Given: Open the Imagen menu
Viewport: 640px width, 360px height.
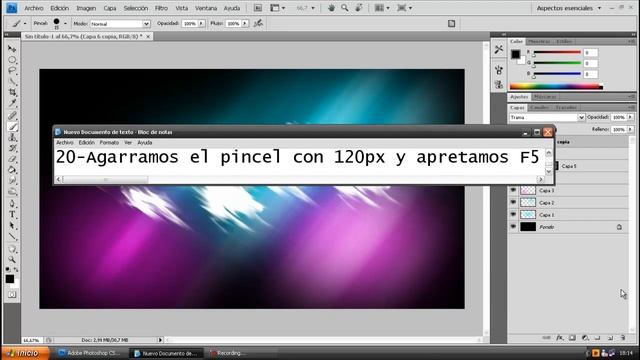Looking at the screenshot, I should pyautogui.click(x=86, y=8).
